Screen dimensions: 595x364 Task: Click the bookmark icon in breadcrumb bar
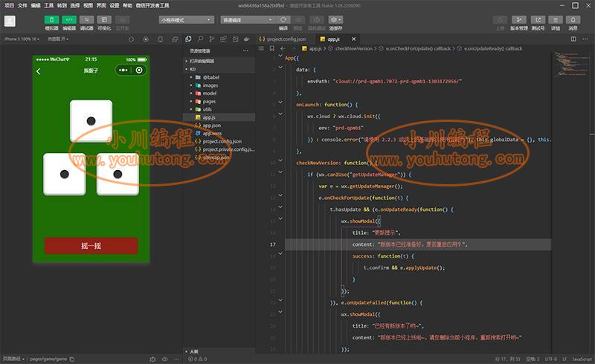point(272,48)
